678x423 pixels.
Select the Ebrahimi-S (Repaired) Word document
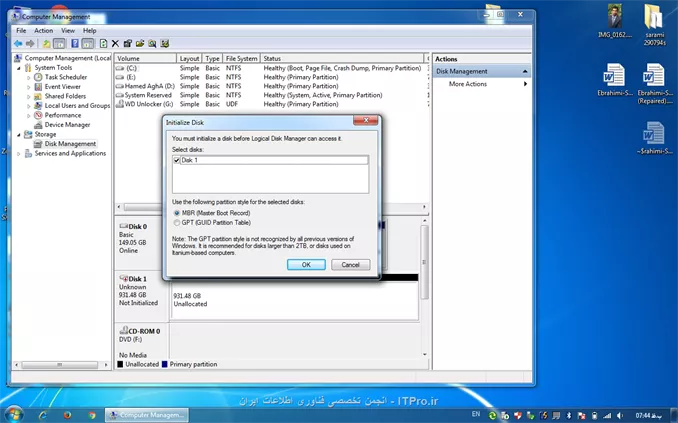(654, 84)
